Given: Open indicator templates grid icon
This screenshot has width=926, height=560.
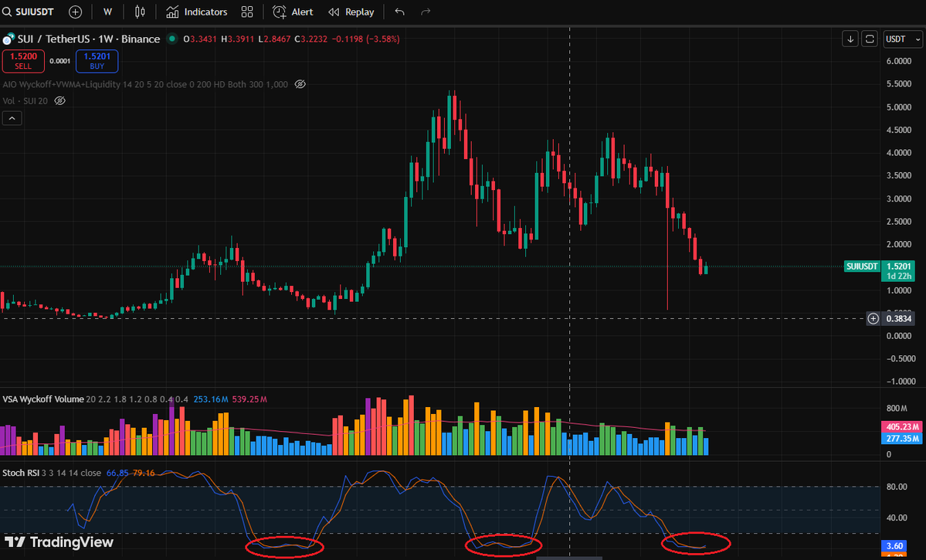Looking at the screenshot, I should pos(247,12).
